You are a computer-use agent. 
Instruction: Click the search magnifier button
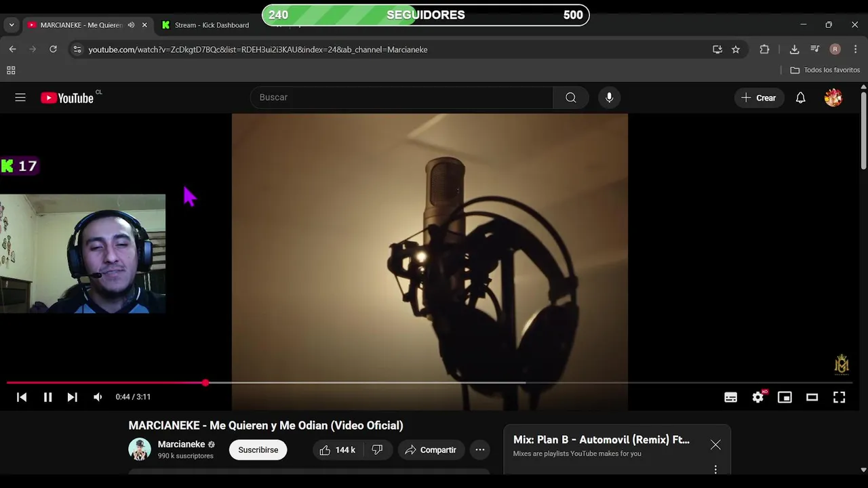pyautogui.click(x=571, y=98)
